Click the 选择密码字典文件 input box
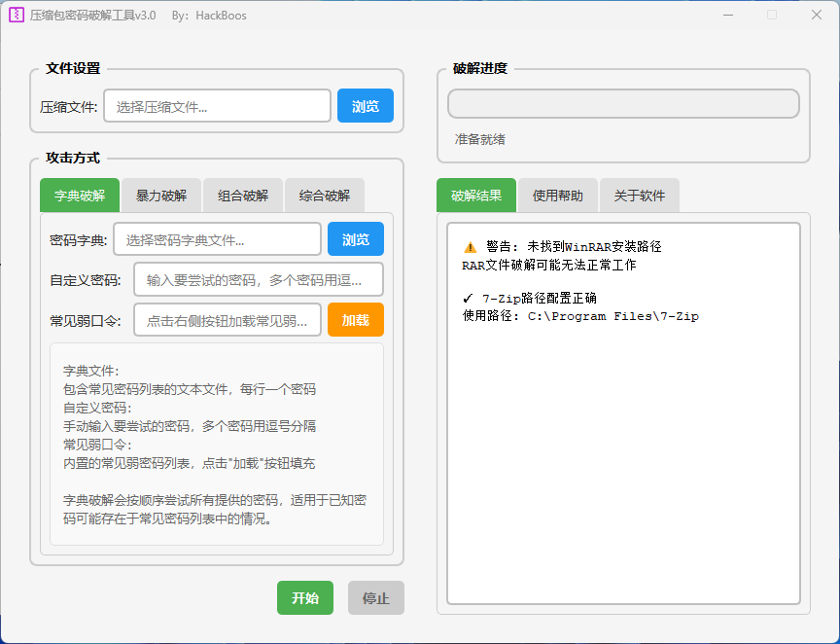Screen dimensions: 840x644 tap(216, 238)
